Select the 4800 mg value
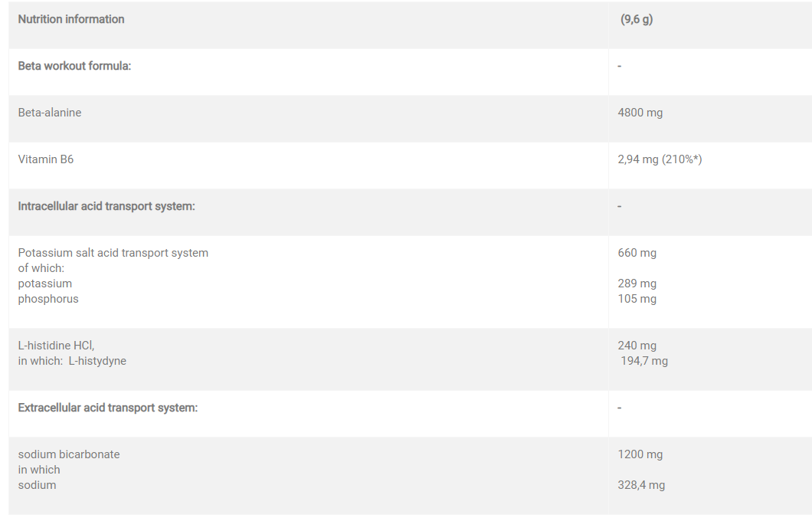The height and width of the screenshot is (518, 812). coord(640,113)
